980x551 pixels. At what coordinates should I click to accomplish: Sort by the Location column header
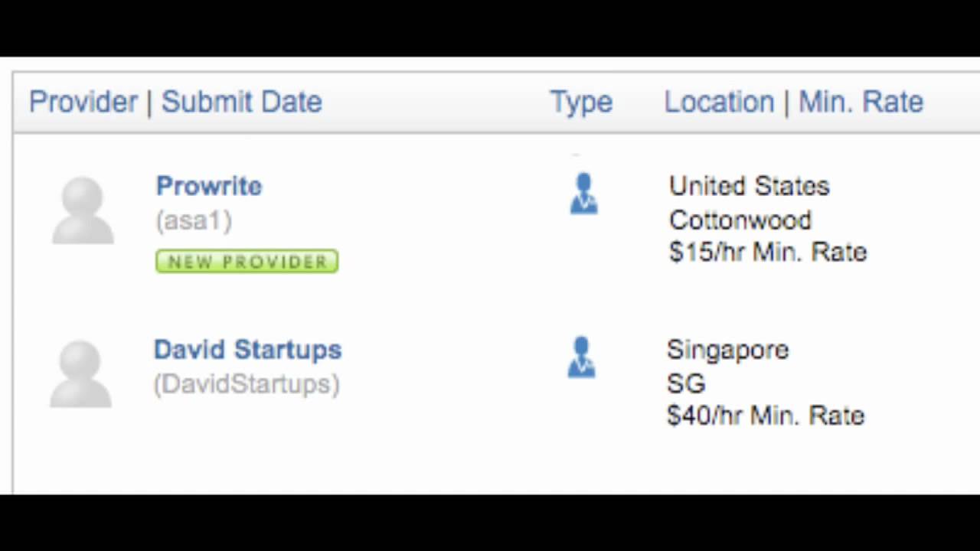(x=719, y=102)
